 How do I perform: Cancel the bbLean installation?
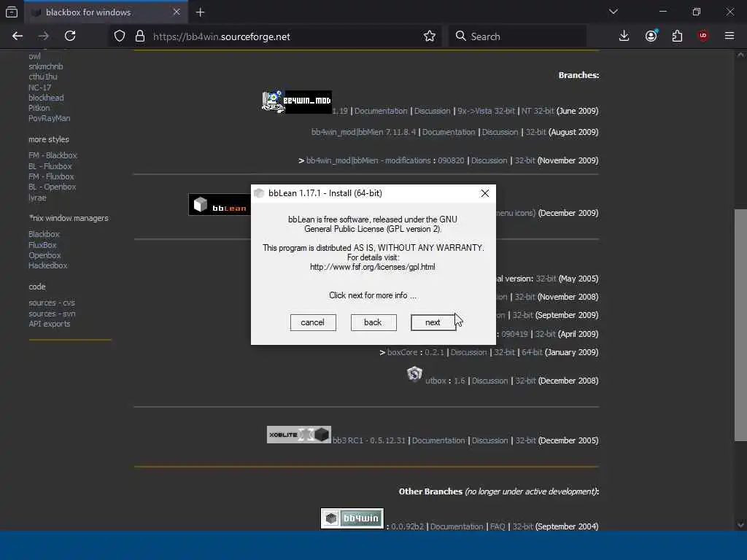tap(312, 322)
